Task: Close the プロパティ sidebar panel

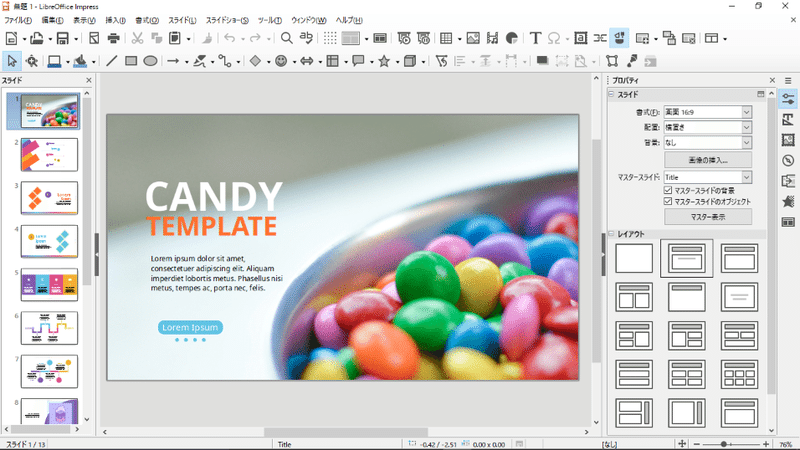Action: (x=772, y=80)
